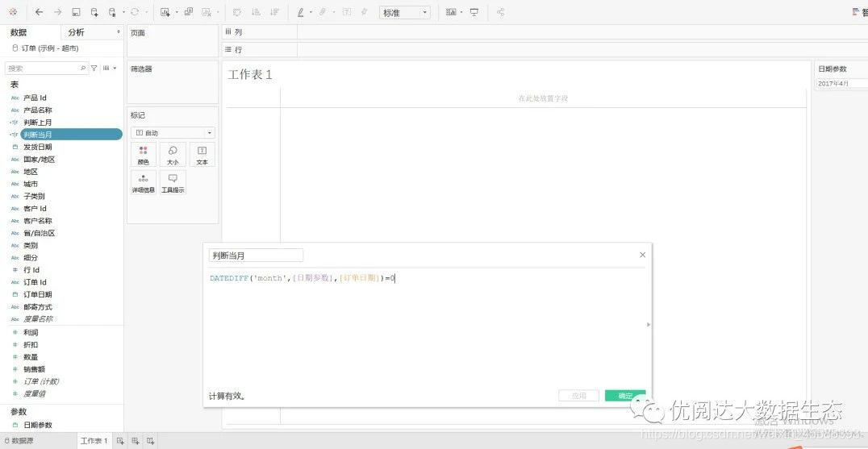Image resolution: width=868 pixels, height=449 pixels.
Task: Click the 文本 marks card button
Action: (x=202, y=155)
